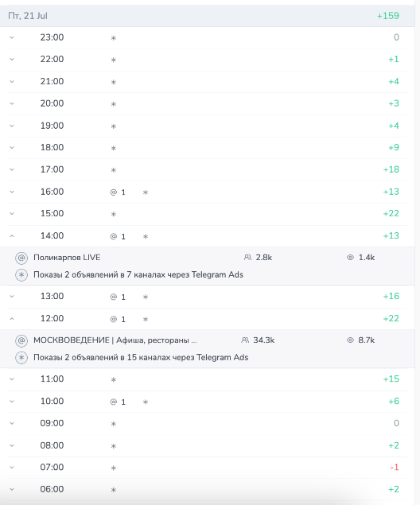Image resolution: width=420 pixels, height=505 pixels.
Task: Click the mention icon beside Поликарпов LIVE
Action: pos(21,258)
